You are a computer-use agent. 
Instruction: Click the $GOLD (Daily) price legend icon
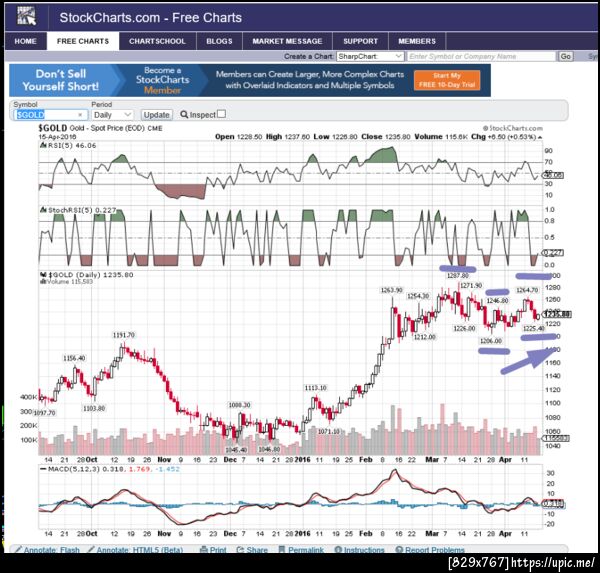tap(43, 275)
